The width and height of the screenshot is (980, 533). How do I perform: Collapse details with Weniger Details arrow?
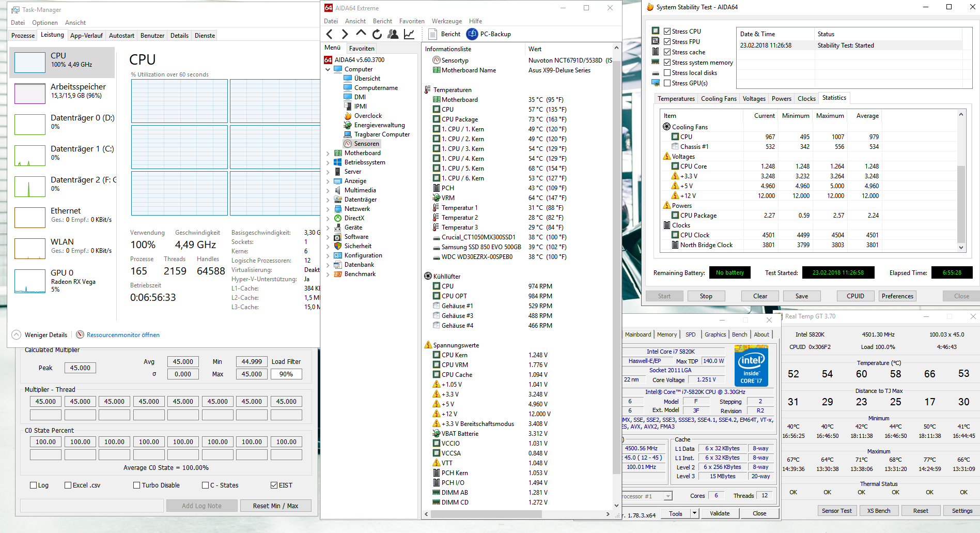(x=16, y=334)
